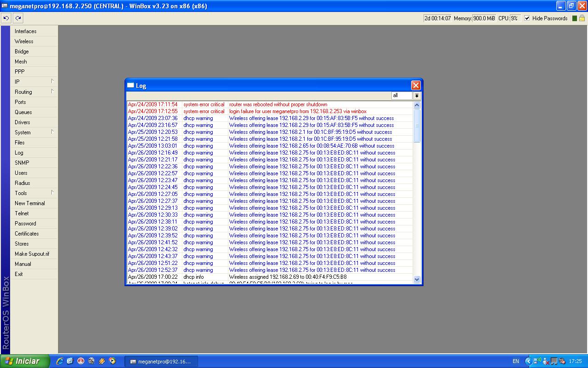588x368 pixels.
Task: Launch the orange lightning-bolt quick launch icon
Action: tap(102, 361)
